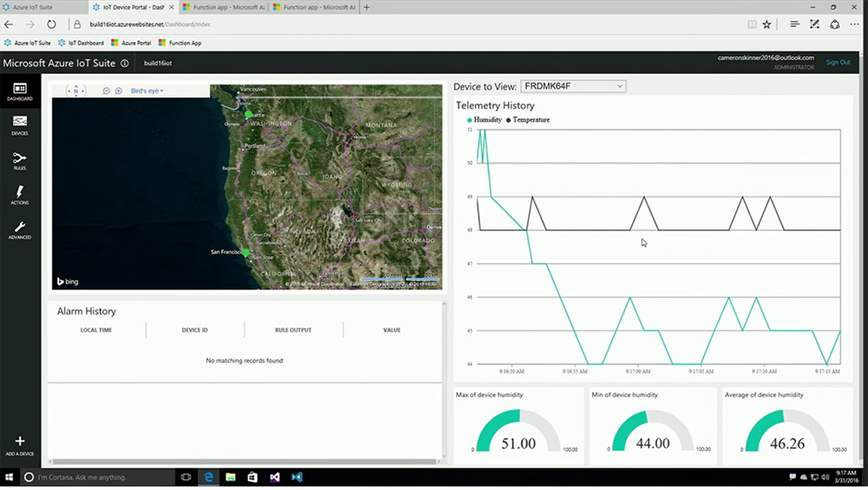868x490 pixels.
Task: Click "No matching records found" text
Action: coord(244,361)
